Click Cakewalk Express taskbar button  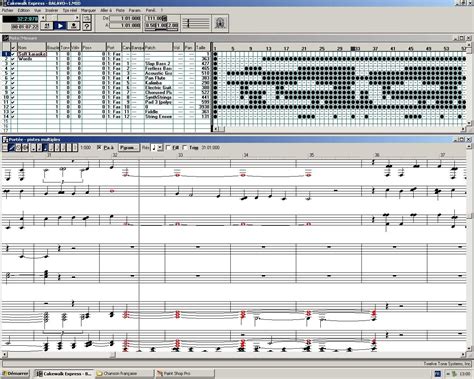(x=64, y=373)
